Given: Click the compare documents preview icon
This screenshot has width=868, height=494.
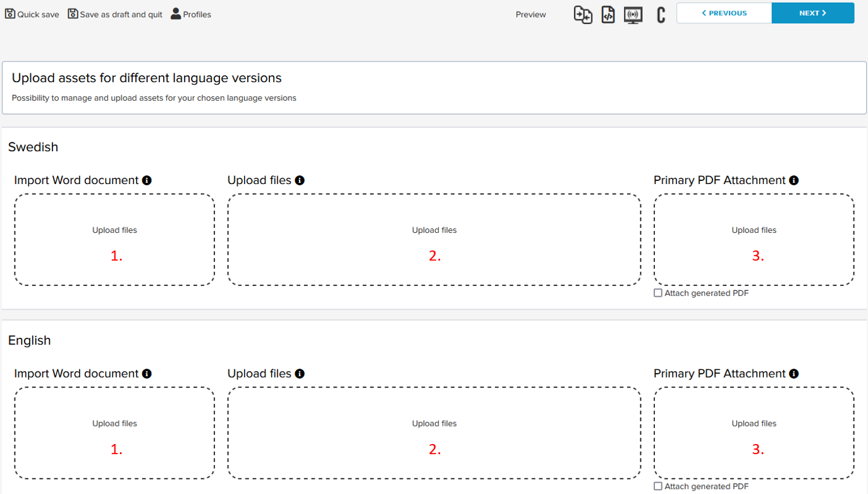Looking at the screenshot, I should coord(583,14).
